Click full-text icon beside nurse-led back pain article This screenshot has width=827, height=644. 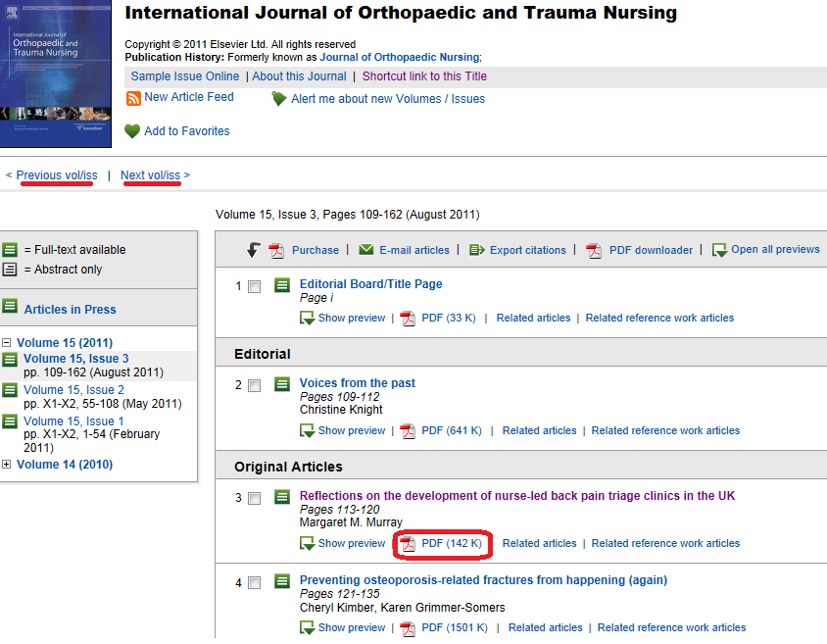[282, 496]
